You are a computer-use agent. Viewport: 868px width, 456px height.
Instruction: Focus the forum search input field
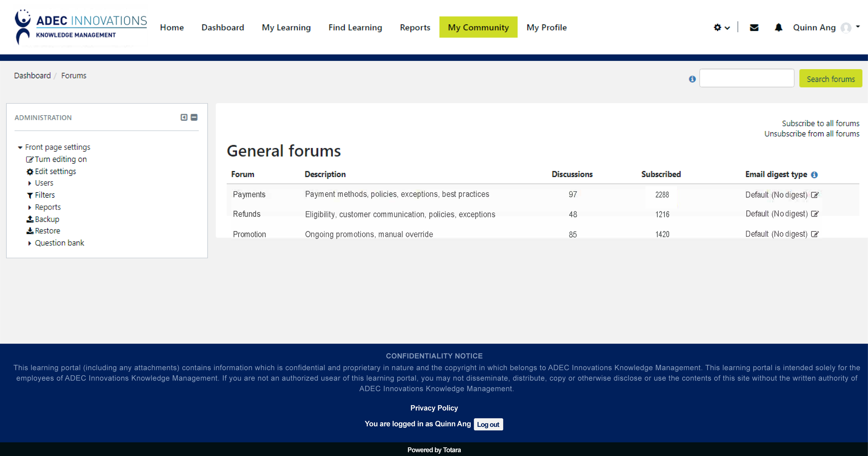[747, 78]
